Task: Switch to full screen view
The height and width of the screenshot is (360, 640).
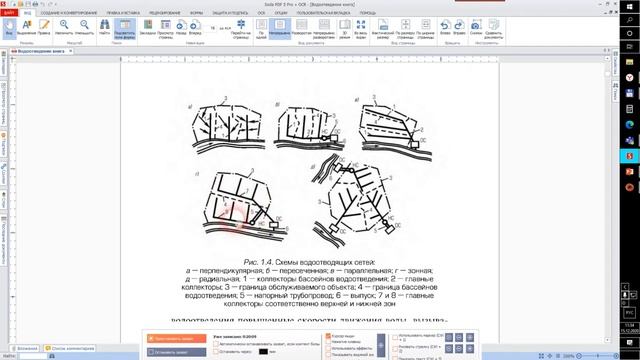Action: pos(361,29)
